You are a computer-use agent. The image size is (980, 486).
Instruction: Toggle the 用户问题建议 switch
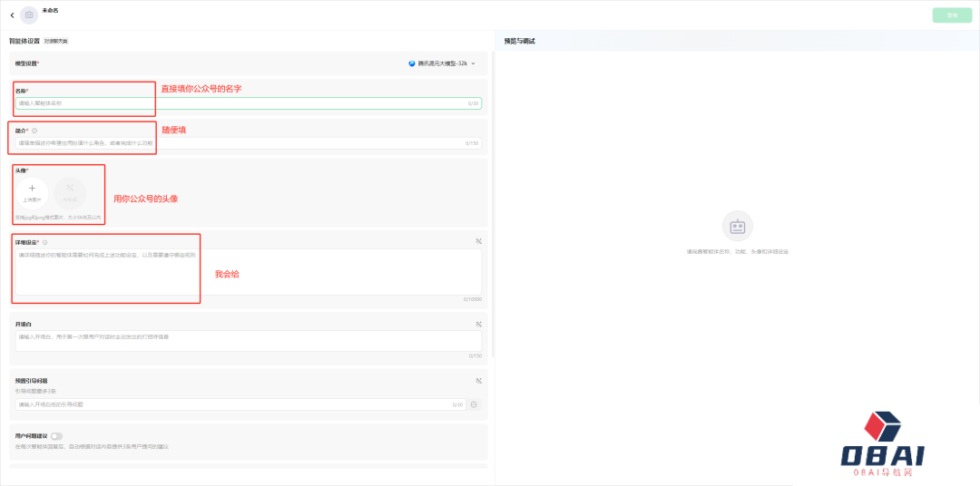(x=56, y=436)
